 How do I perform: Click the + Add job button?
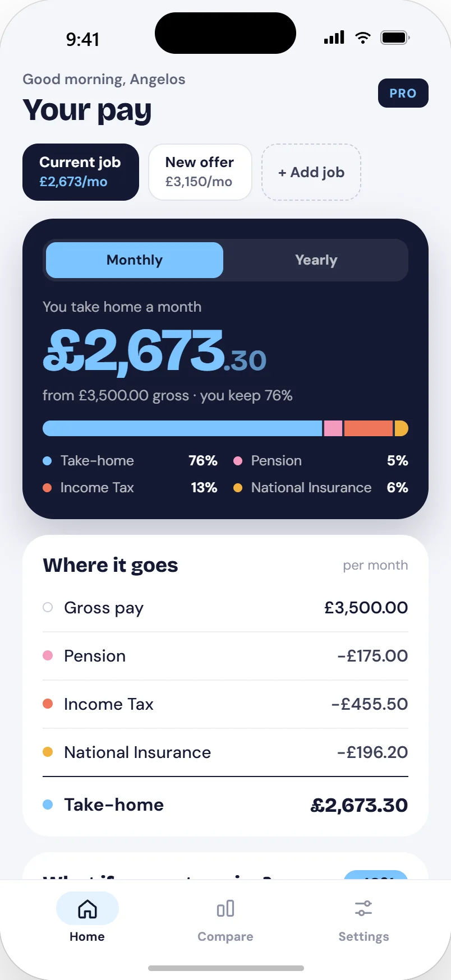pyautogui.click(x=311, y=172)
